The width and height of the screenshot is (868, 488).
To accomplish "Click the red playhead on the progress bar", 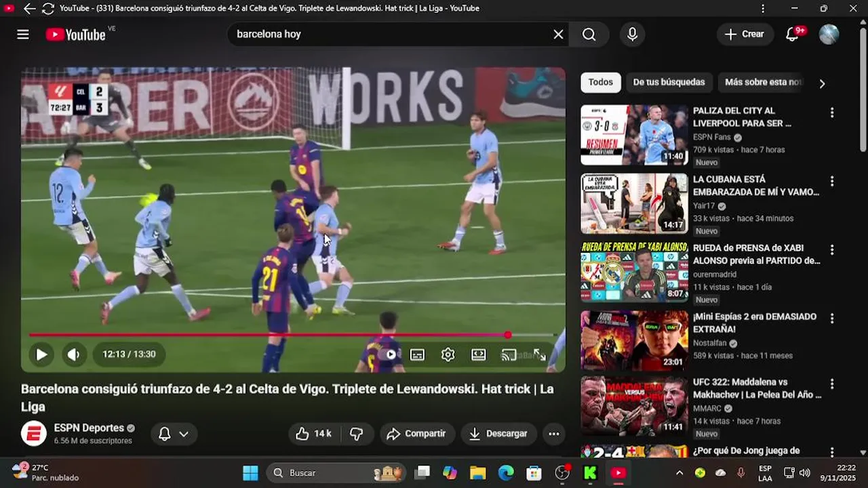I will (x=508, y=335).
